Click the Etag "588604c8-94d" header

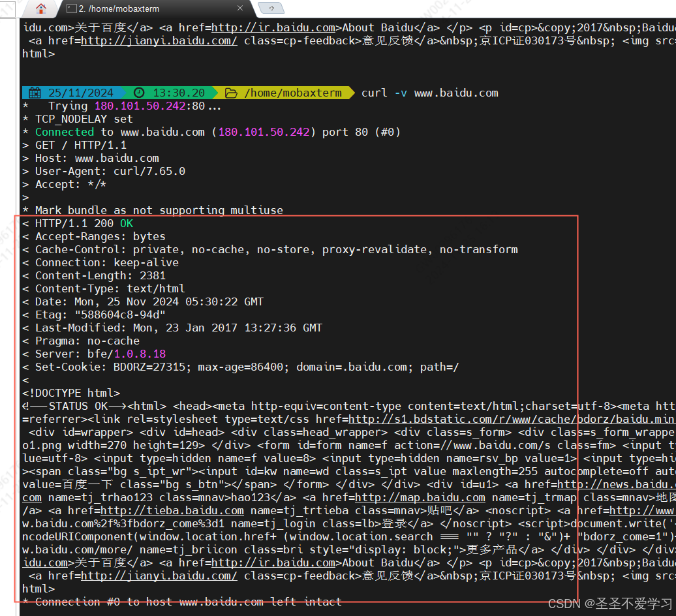tap(100, 315)
